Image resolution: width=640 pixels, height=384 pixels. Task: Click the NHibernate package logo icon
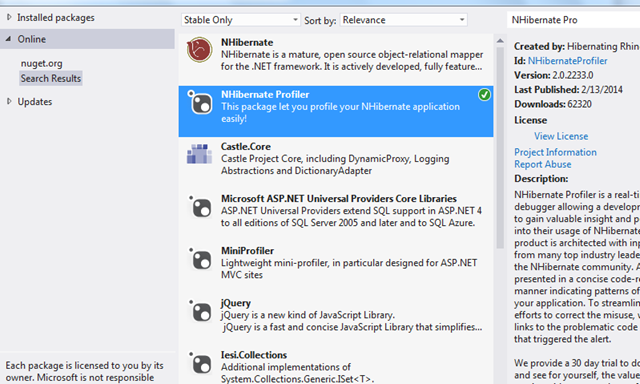point(200,50)
